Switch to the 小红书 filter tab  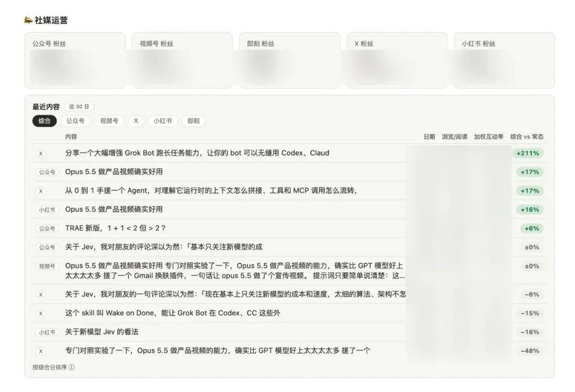pyautogui.click(x=162, y=121)
